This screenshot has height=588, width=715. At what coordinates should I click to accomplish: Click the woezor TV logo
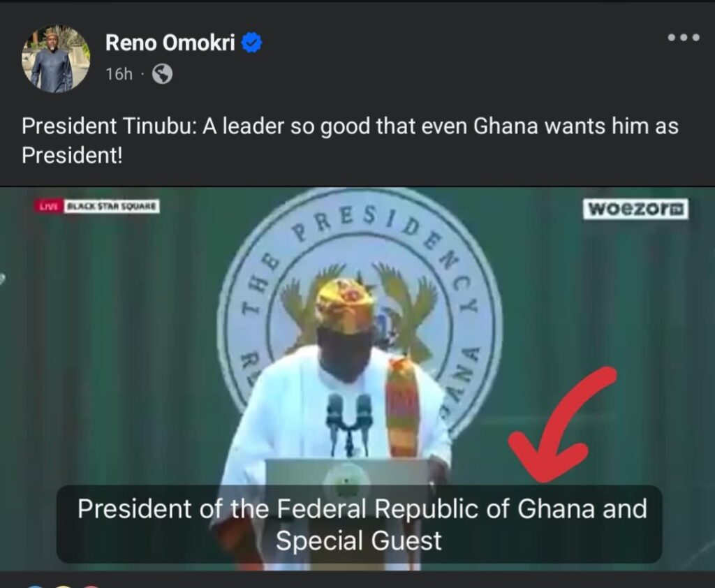635,209
